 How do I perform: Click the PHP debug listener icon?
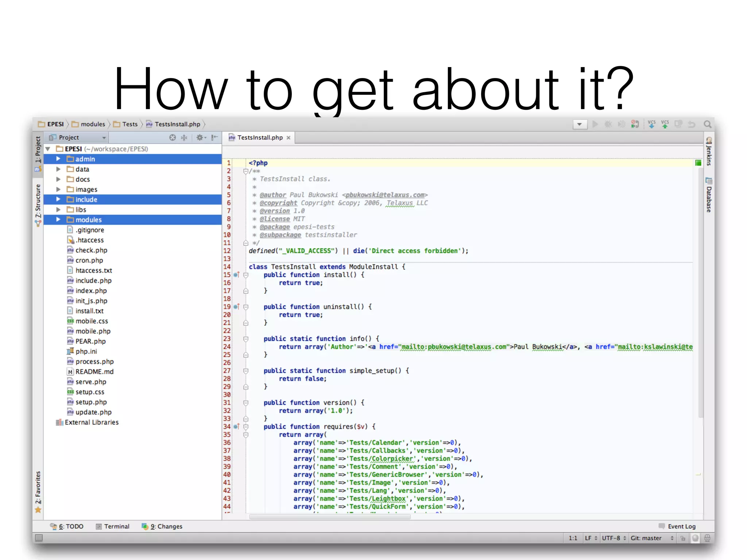coord(635,124)
